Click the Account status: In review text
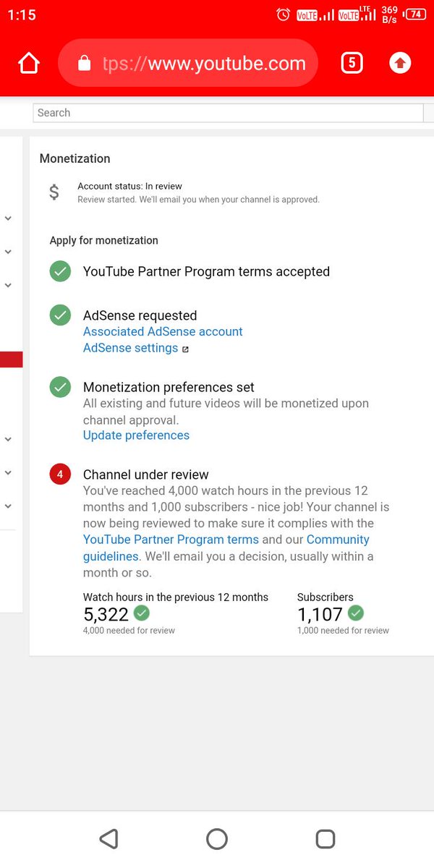Screen dimensions: 434x868 click(130, 186)
